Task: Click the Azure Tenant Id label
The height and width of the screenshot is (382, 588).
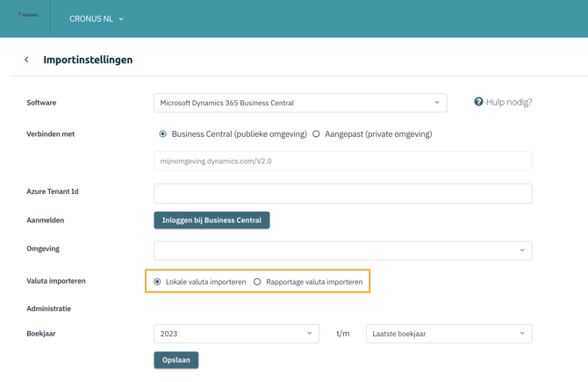Action: (x=53, y=191)
